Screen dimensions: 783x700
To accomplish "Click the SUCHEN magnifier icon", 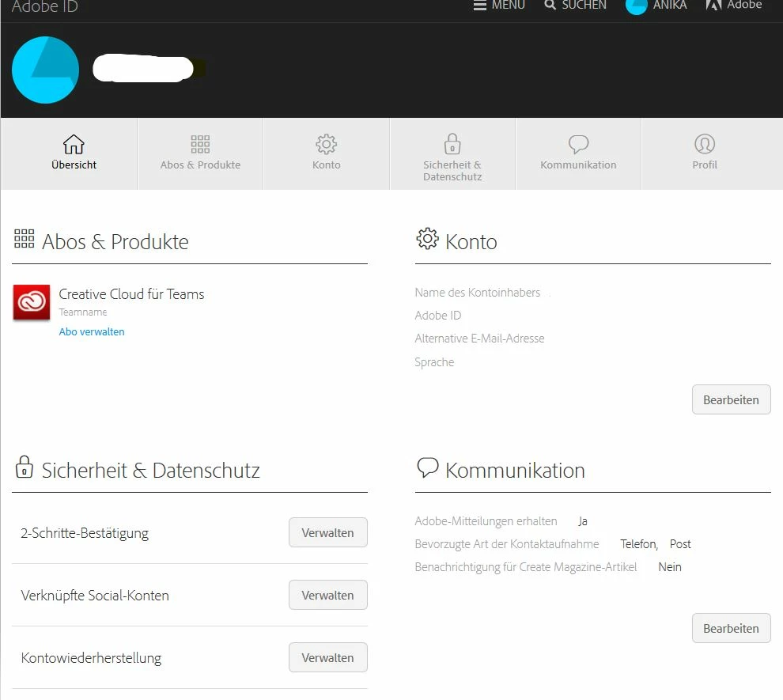I will tap(550, 5).
